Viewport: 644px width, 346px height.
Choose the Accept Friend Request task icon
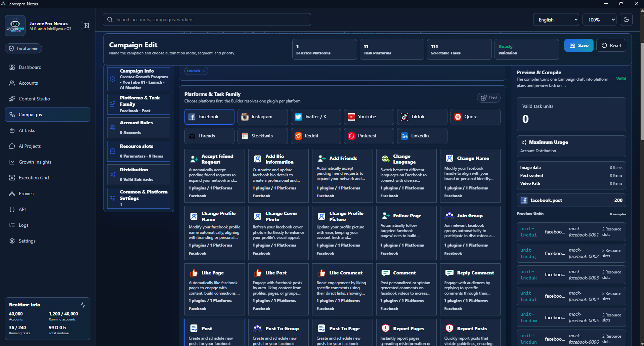point(194,159)
